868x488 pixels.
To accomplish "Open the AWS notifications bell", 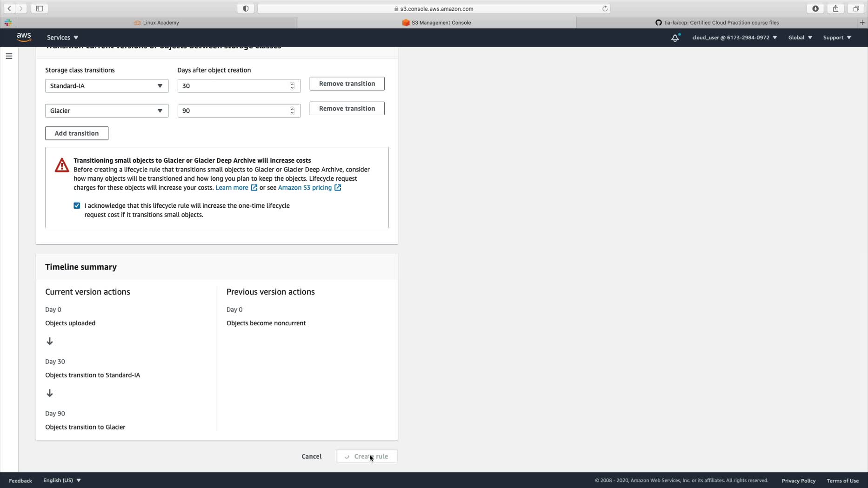I will 675,38.
